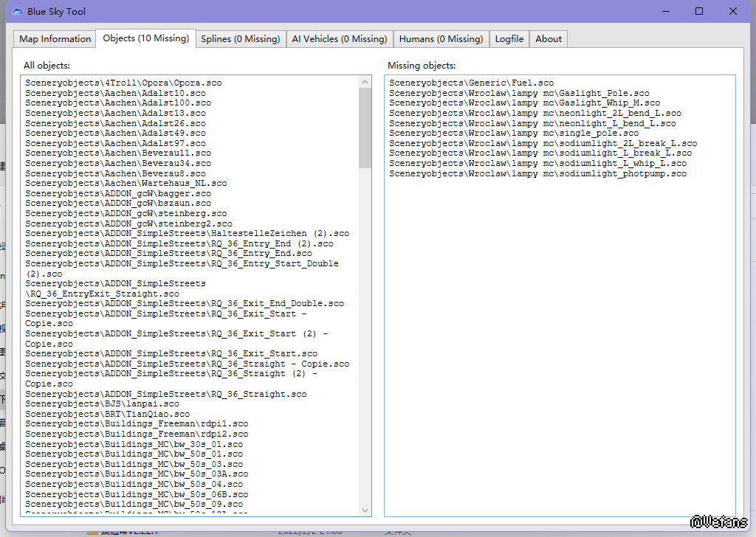
Task: Select 4Troll\Opora\Opora.sco in All objects
Action: (x=123, y=83)
